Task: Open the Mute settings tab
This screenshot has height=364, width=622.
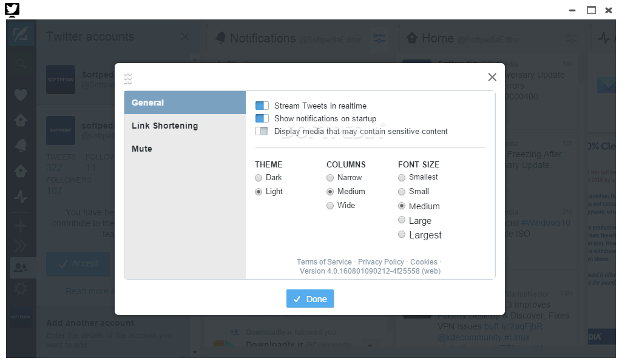Action: click(185, 149)
